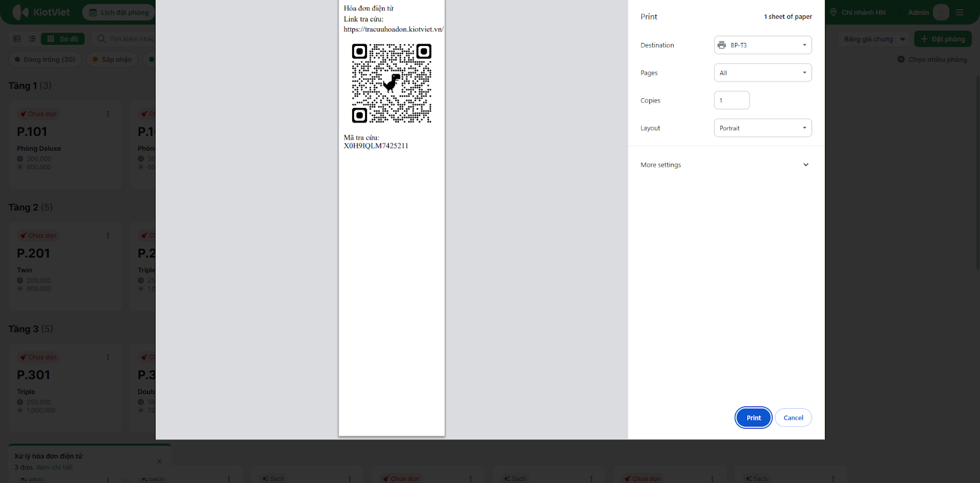980x483 pixels.
Task: Click the Tầng 3 (5) floor heading
Action: click(x=31, y=329)
